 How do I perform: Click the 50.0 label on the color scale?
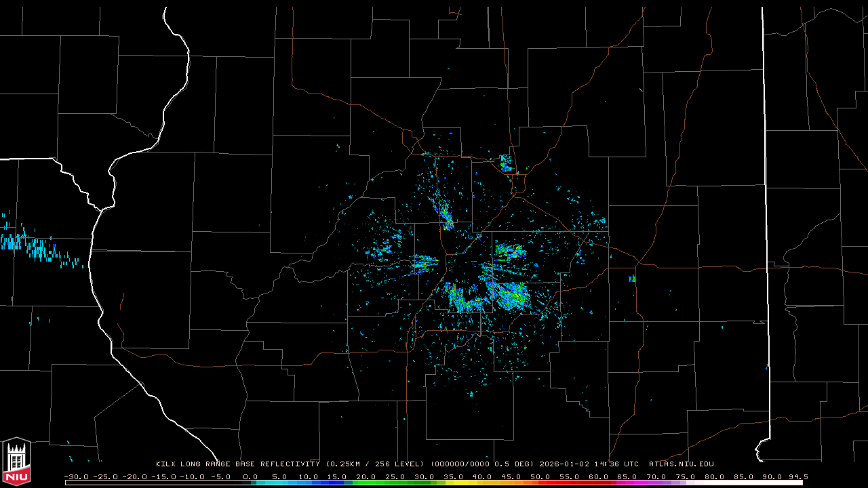[540, 476]
